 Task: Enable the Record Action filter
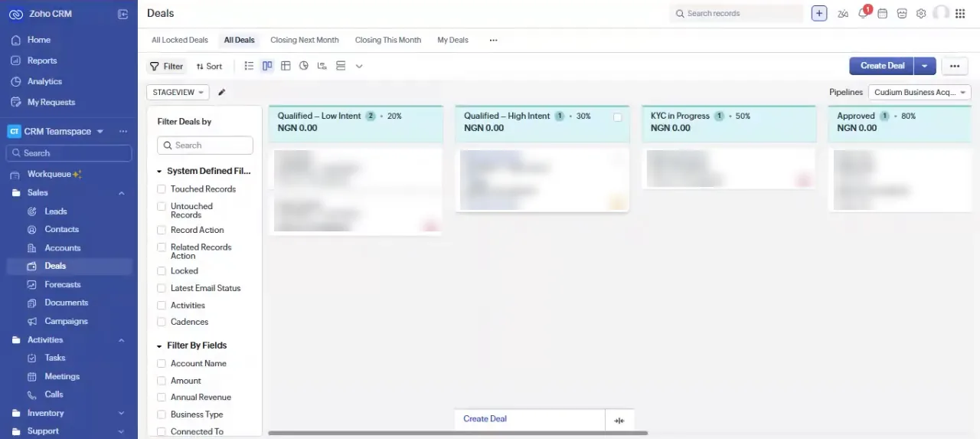[x=162, y=230]
